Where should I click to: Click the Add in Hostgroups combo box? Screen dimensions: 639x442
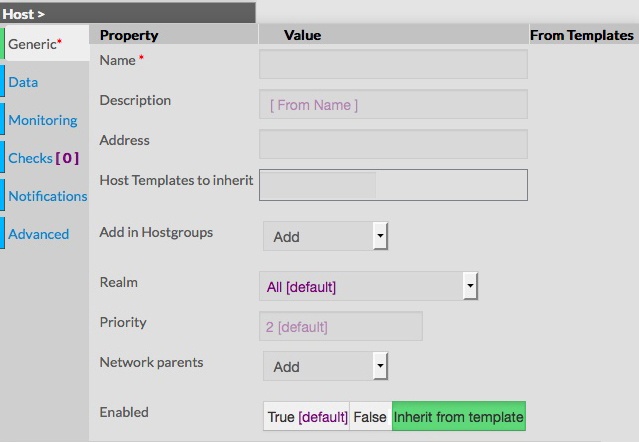coord(317,236)
